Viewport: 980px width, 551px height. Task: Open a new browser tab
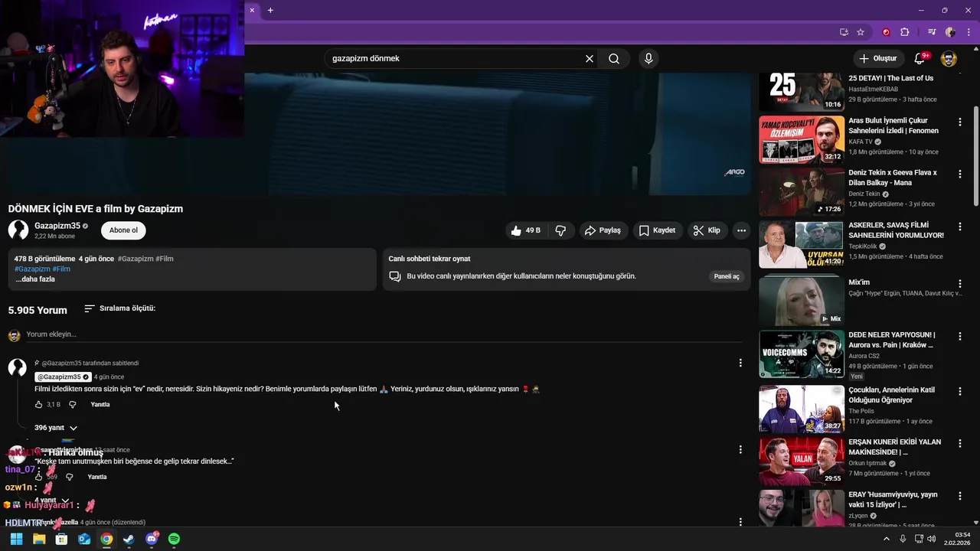[x=270, y=10]
